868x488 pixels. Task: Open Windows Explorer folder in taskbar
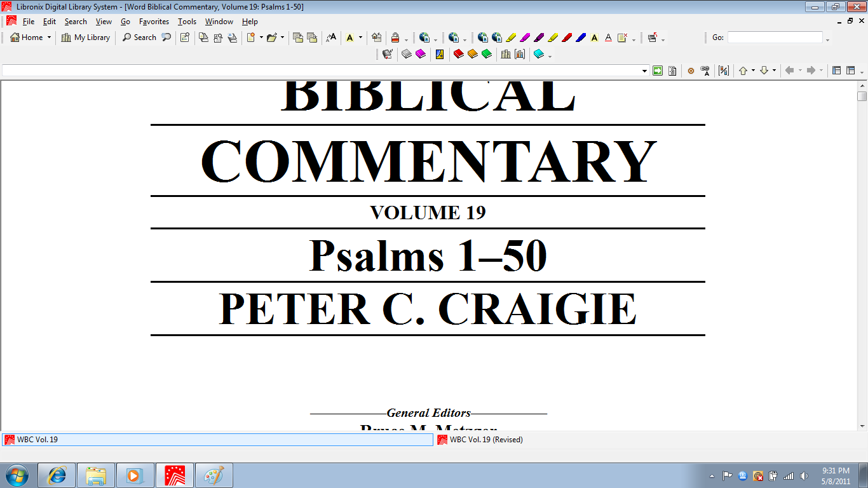(96, 475)
